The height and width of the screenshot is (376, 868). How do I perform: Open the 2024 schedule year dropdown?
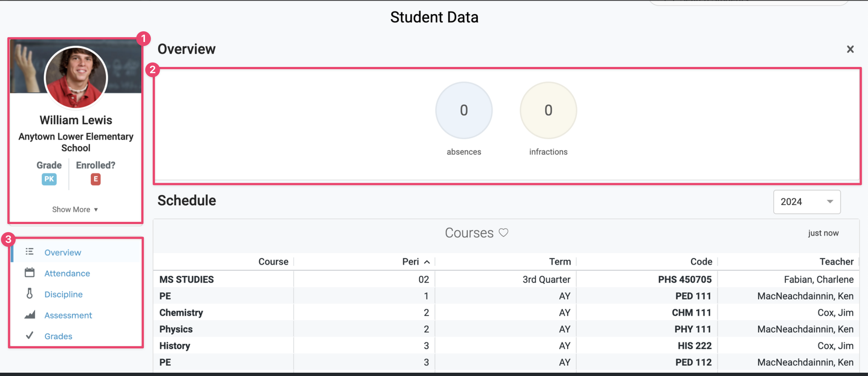pyautogui.click(x=807, y=202)
